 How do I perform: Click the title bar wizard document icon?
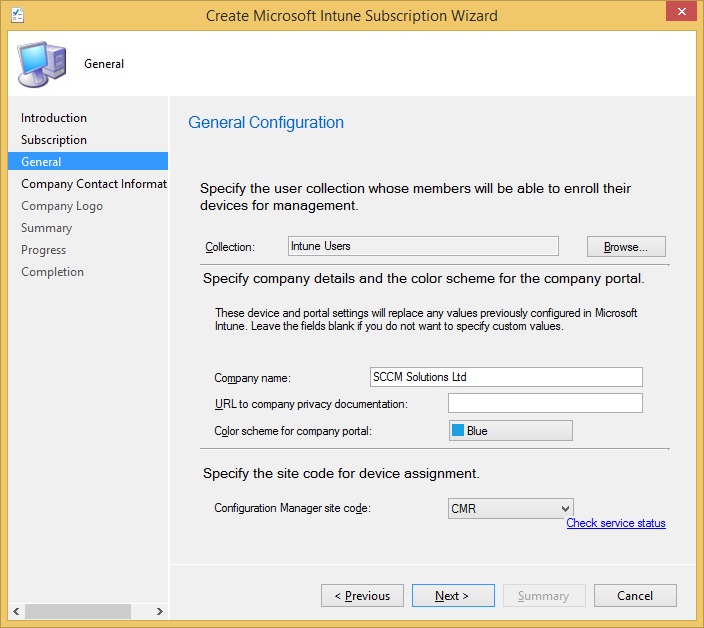coord(17,15)
